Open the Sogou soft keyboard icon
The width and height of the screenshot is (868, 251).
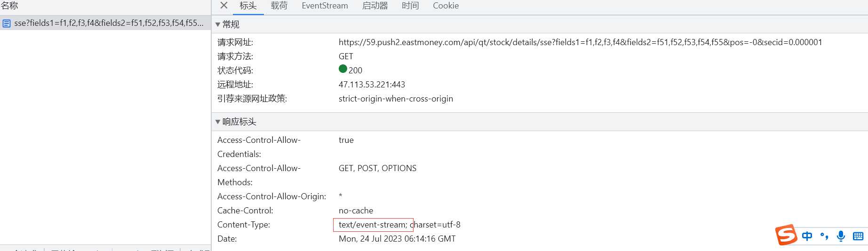(x=858, y=236)
